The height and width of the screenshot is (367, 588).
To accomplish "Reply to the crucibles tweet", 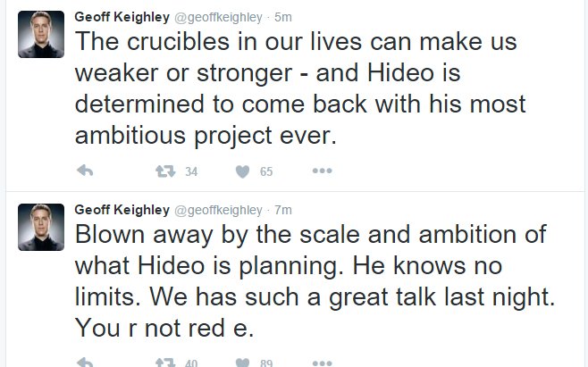I will (85, 171).
